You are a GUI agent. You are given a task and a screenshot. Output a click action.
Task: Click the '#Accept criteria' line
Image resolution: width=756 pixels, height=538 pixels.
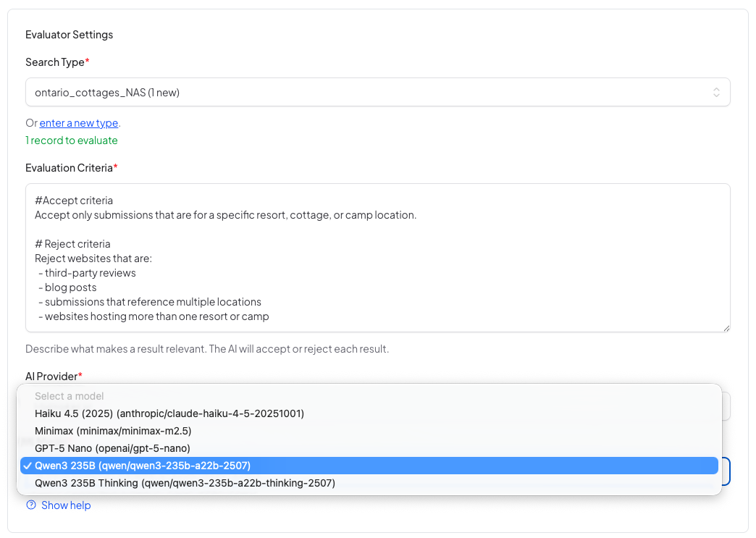pyautogui.click(x=74, y=201)
